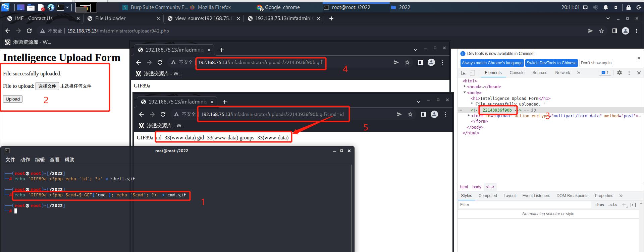Reload the gif?cmd=id browser window
The height and width of the screenshot is (252, 644).
tap(163, 114)
